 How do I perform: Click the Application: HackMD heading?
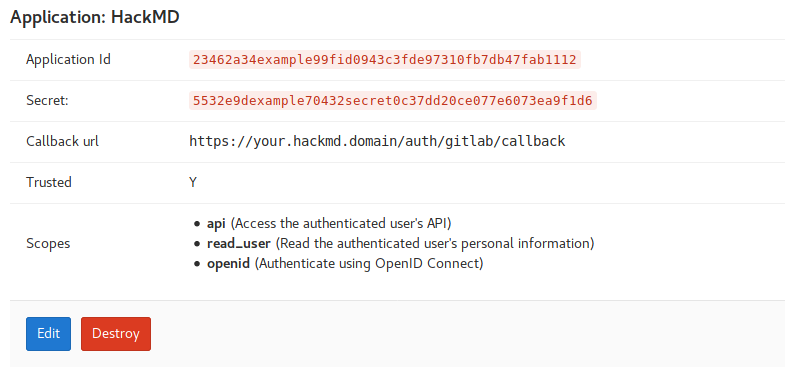(95, 17)
